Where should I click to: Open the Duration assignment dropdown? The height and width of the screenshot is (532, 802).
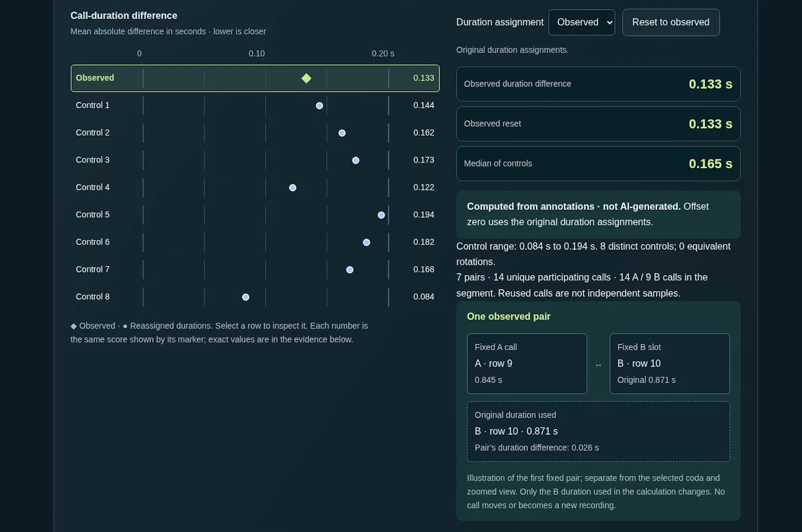[x=581, y=23]
